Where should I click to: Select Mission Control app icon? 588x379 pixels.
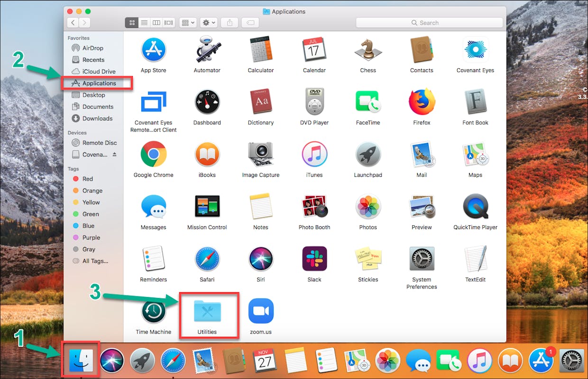(207, 206)
